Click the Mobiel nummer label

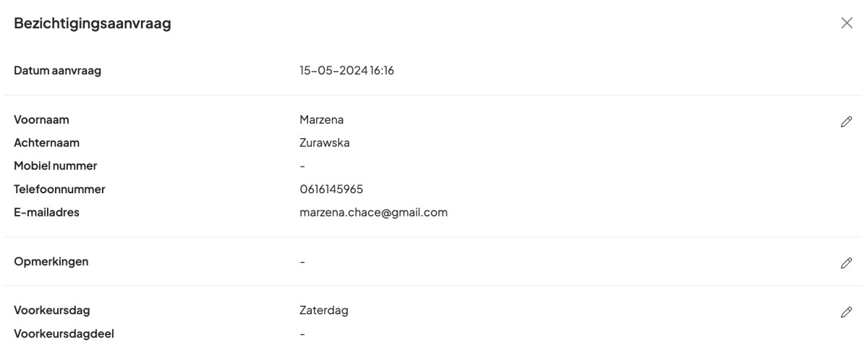[x=56, y=166]
